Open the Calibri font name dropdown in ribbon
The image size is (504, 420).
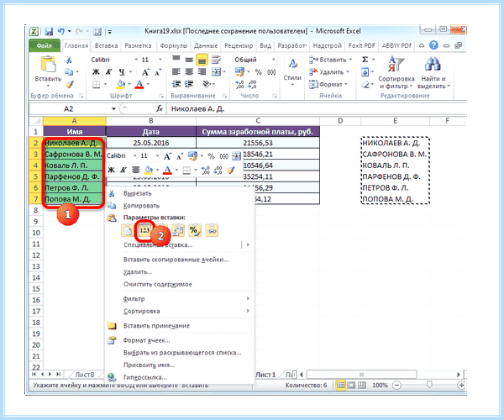click(x=136, y=60)
